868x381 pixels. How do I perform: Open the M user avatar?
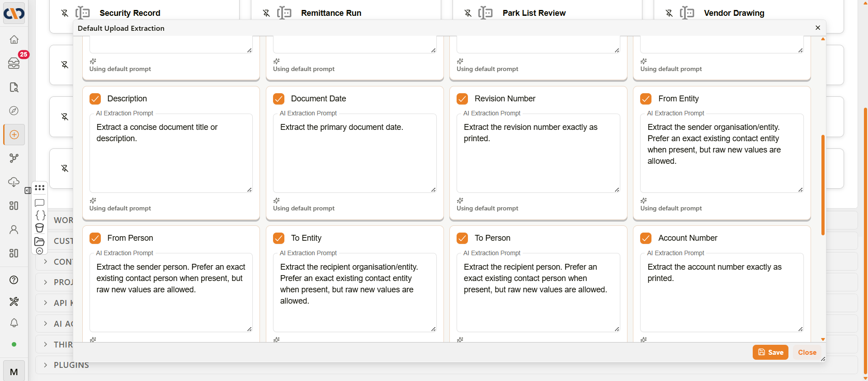click(14, 371)
